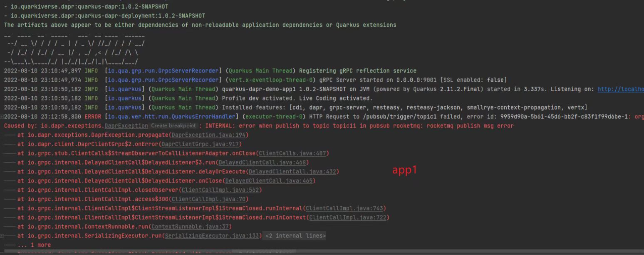The height and width of the screenshot is (255, 644).
Task: Jump to ClientCalls.java:487 in the stack trace
Action: (x=292, y=153)
